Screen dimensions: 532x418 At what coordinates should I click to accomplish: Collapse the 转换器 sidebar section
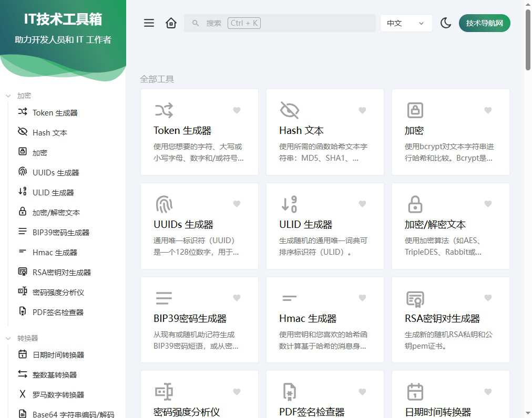coord(9,338)
